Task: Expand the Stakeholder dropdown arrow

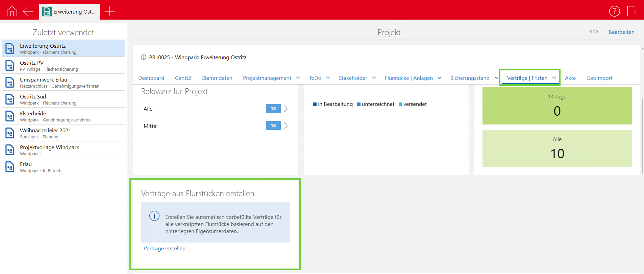Action: point(374,78)
